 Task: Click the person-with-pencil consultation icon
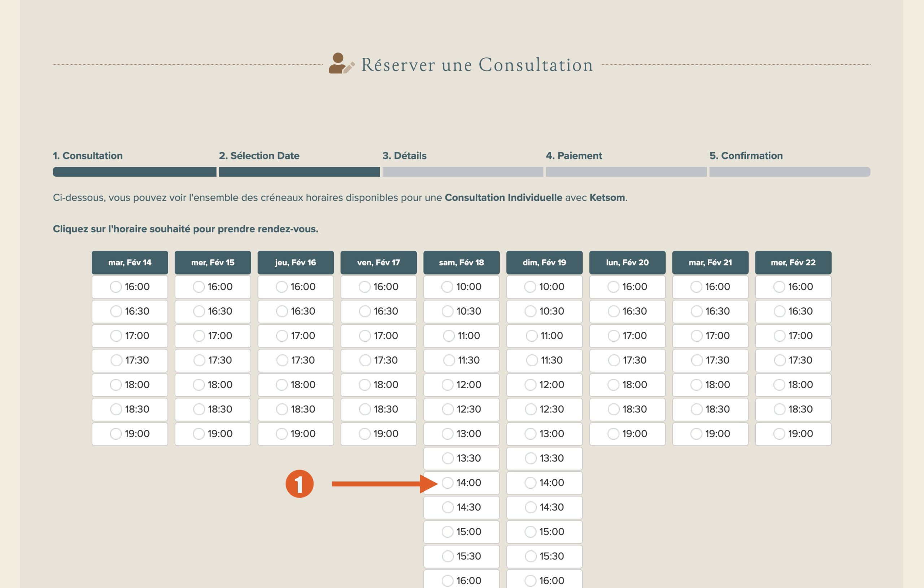pyautogui.click(x=341, y=63)
